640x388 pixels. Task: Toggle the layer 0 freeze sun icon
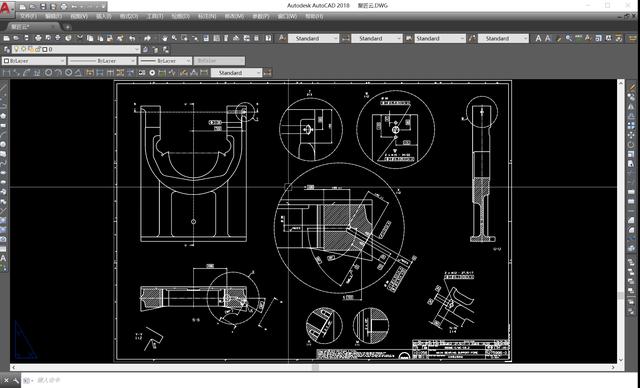pos(24,49)
